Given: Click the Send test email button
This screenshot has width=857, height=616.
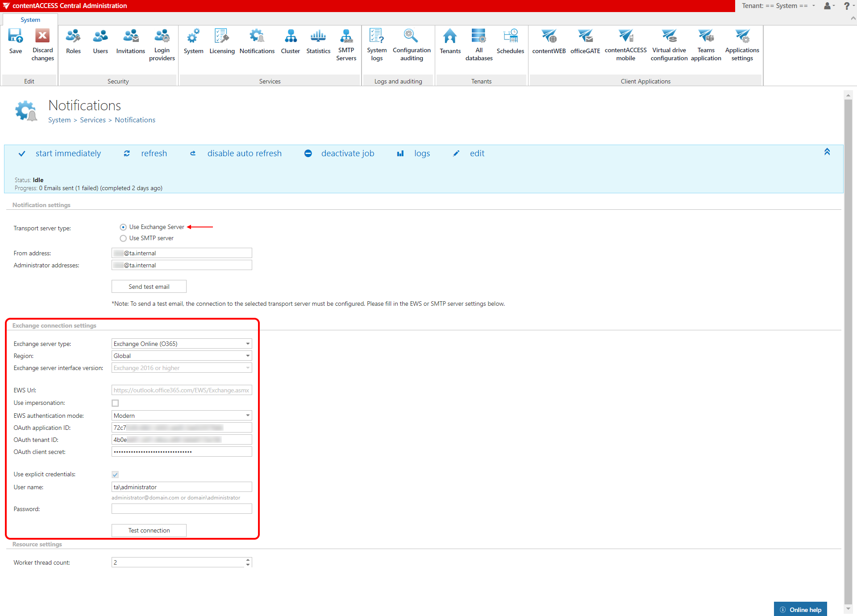Looking at the screenshot, I should [x=149, y=287].
